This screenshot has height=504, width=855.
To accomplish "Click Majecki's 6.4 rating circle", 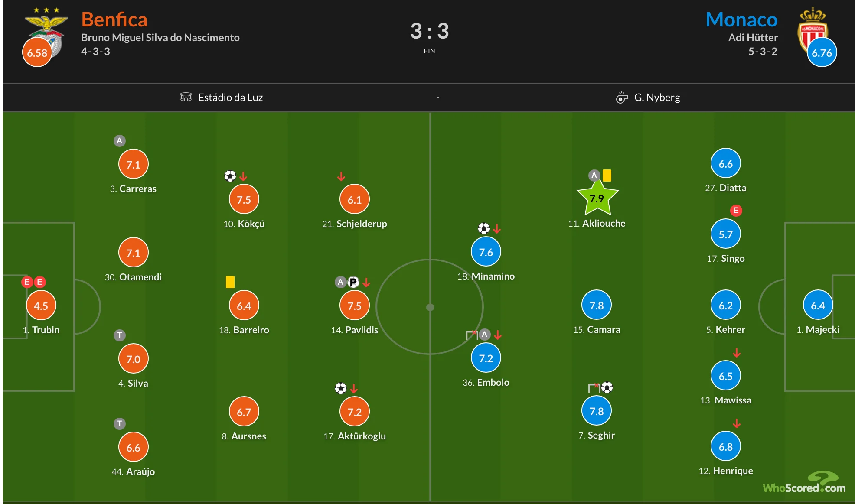I will coord(818,305).
